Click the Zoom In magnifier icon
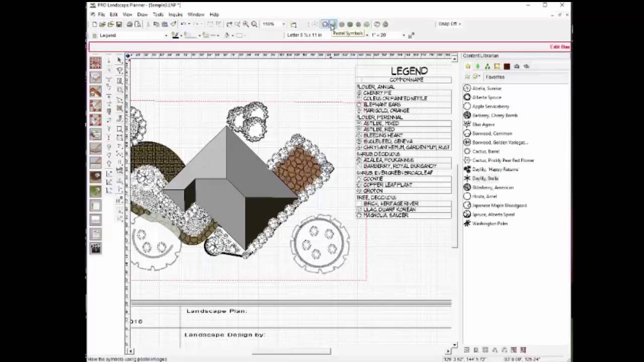The image size is (644, 362). (246, 24)
